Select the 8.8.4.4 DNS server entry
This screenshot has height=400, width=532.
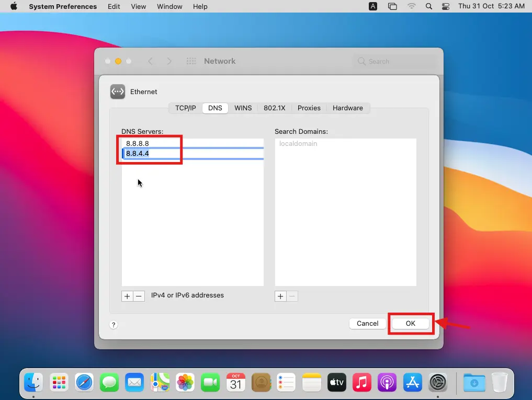193,153
